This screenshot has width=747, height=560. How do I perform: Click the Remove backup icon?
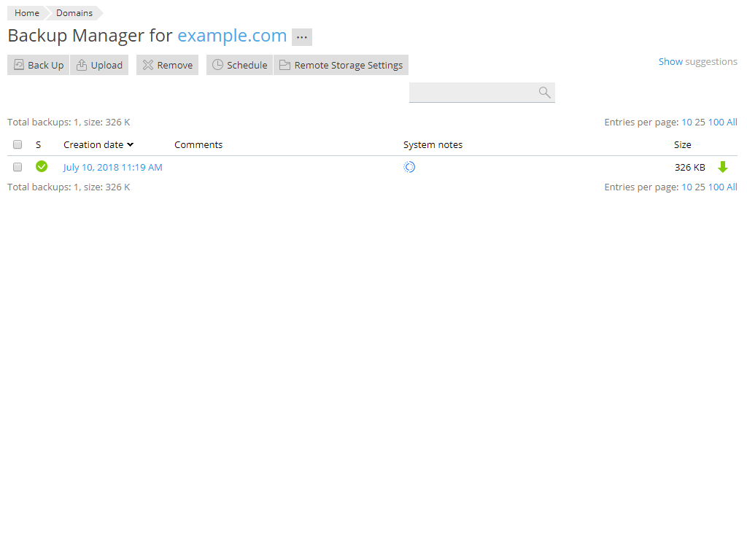(x=149, y=65)
